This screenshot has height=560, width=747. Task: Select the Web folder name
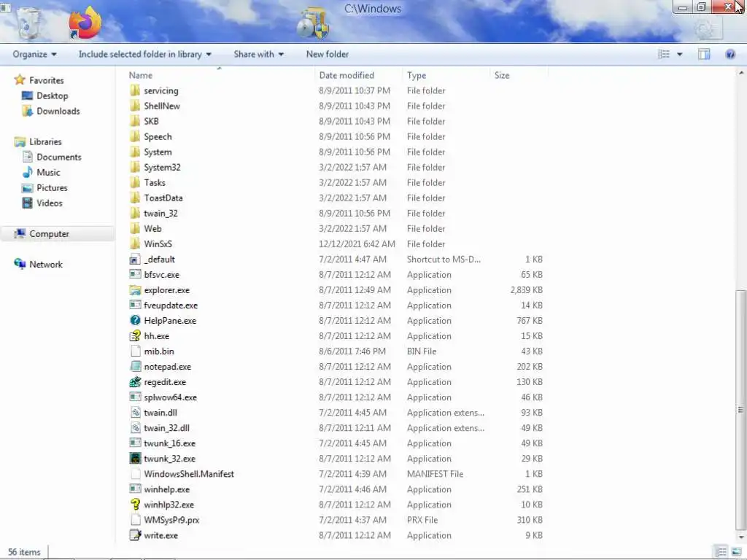point(152,228)
